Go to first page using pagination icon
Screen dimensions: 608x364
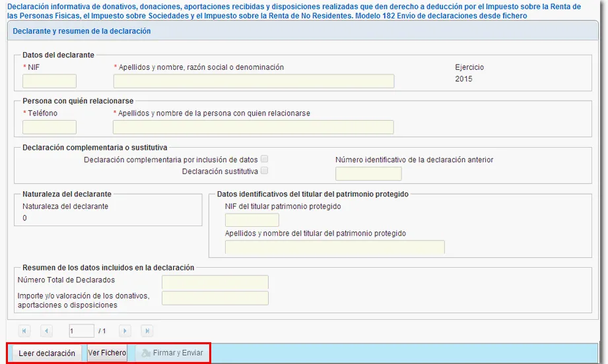pyautogui.click(x=25, y=330)
